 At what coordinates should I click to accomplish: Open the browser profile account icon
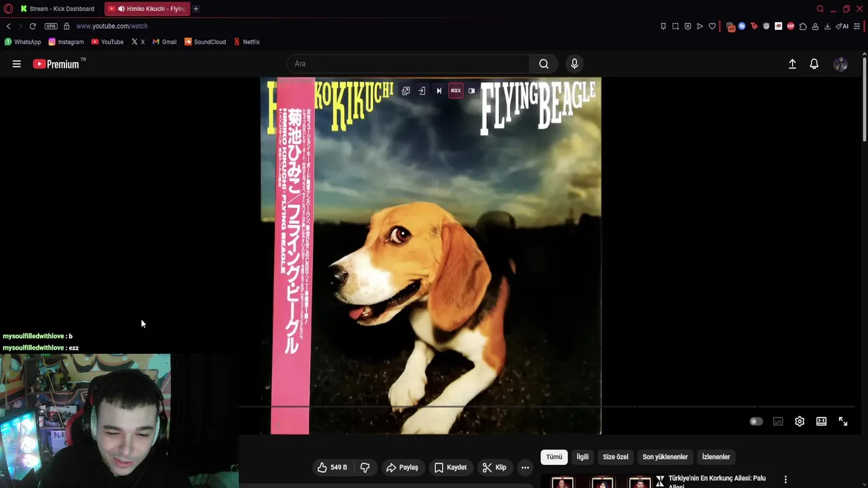pos(815,26)
